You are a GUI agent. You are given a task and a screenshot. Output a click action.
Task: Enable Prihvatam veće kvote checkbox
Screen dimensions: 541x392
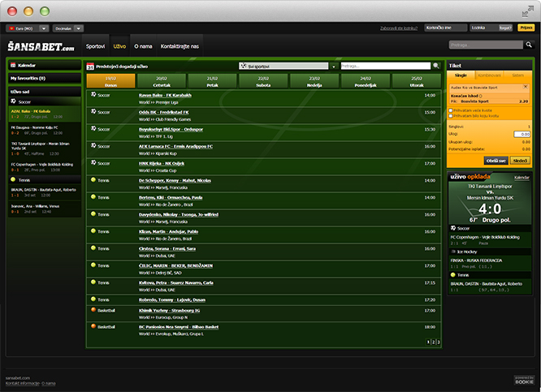[452, 110]
